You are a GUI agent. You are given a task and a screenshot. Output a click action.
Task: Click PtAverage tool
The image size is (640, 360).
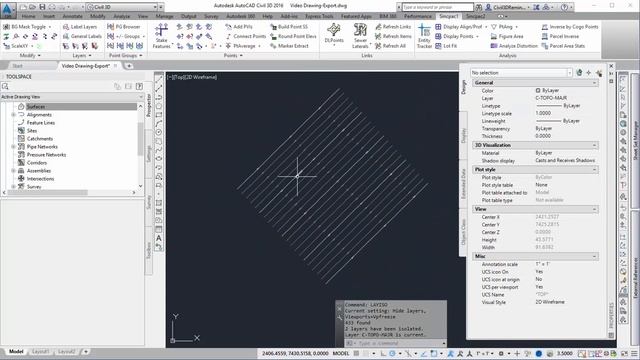(x=244, y=46)
